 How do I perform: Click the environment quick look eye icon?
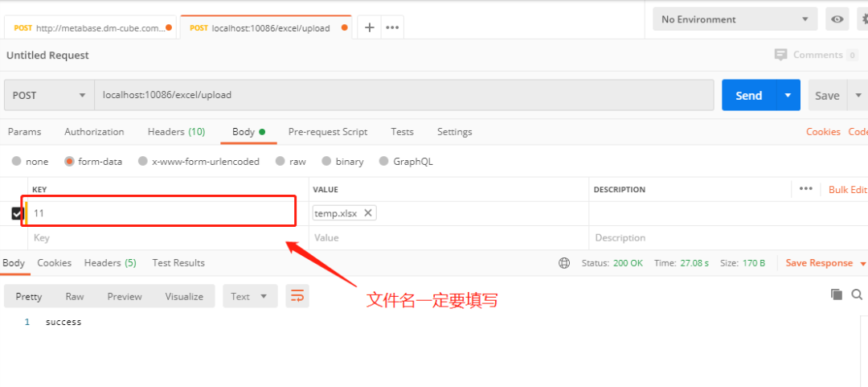click(x=837, y=19)
